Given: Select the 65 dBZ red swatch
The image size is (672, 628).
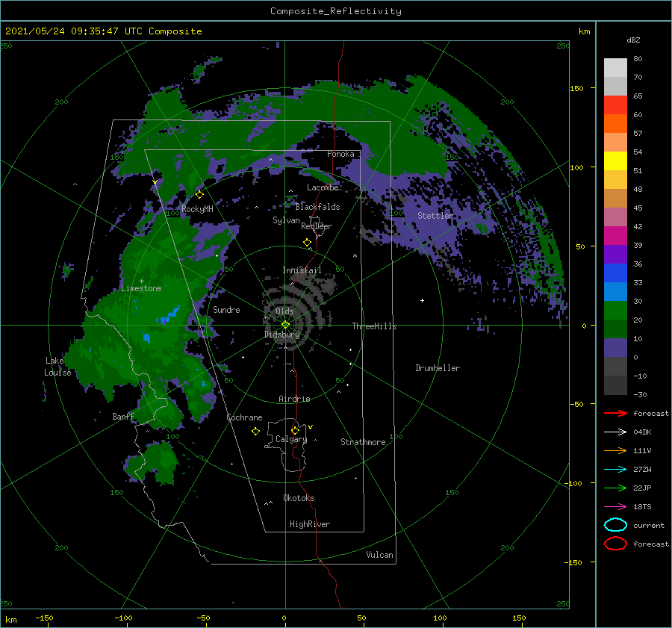Looking at the screenshot, I should [615, 105].
